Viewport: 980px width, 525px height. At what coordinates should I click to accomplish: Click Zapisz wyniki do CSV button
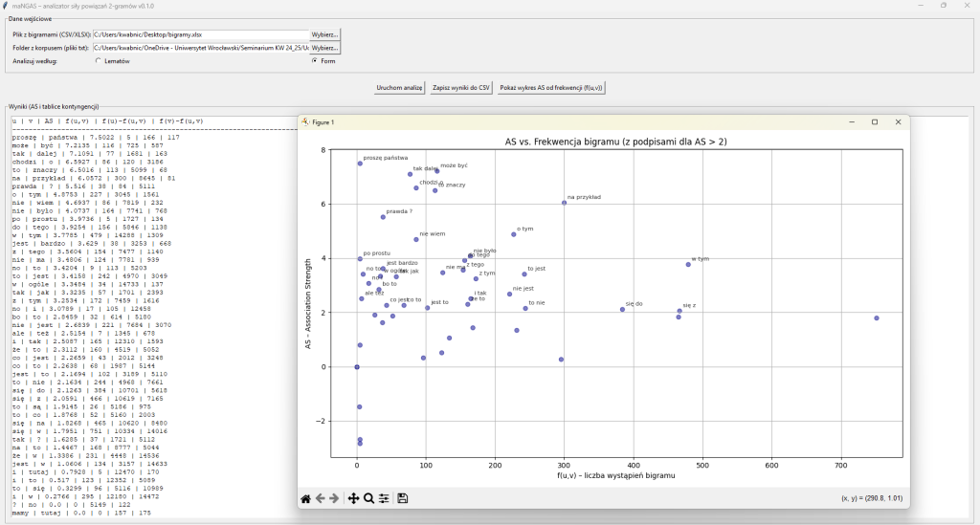point(461,87)
